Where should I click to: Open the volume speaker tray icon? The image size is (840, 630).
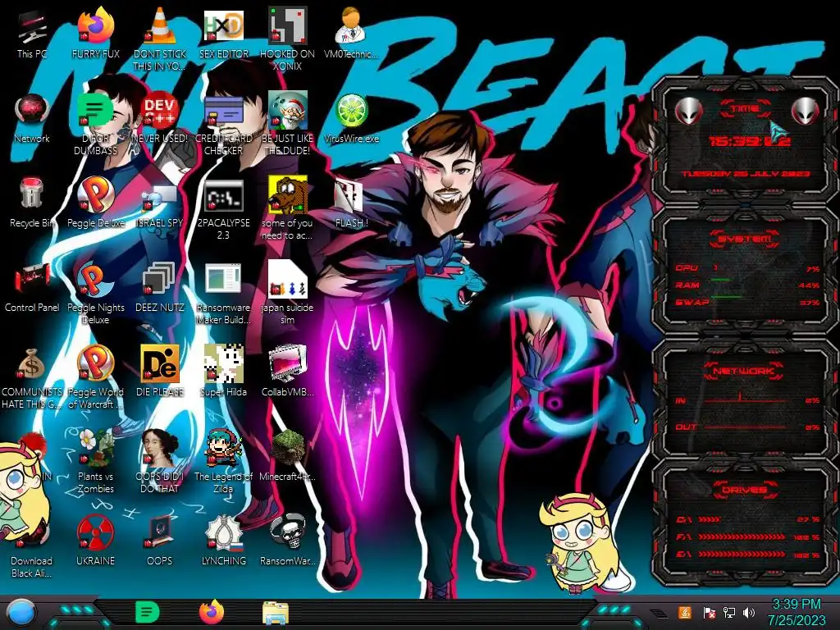point(749,612)
